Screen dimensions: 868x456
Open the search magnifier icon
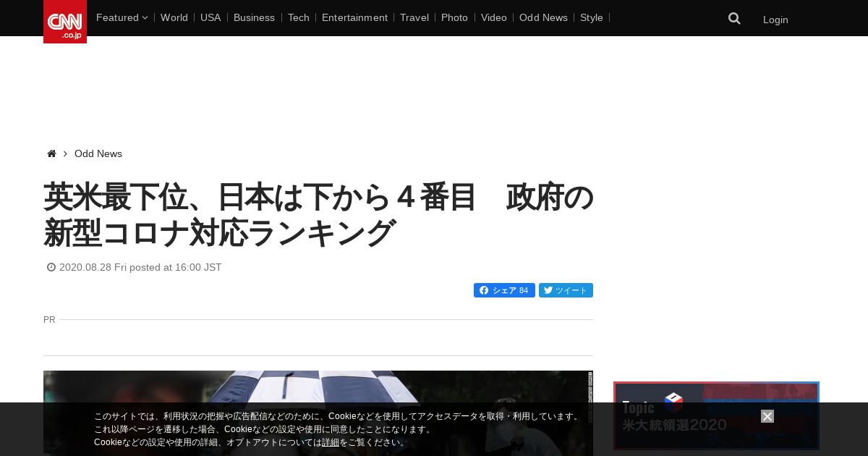(x=734, y=19)
